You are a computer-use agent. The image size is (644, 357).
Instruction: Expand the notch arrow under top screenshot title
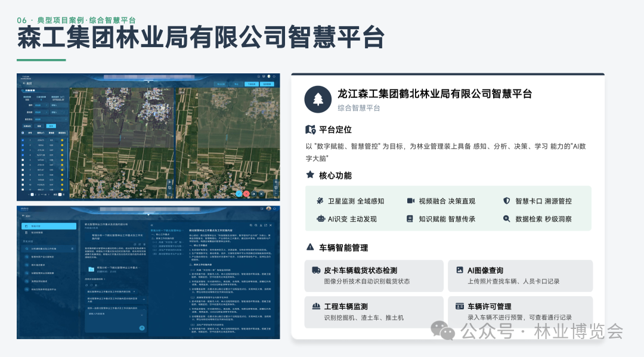148,82
